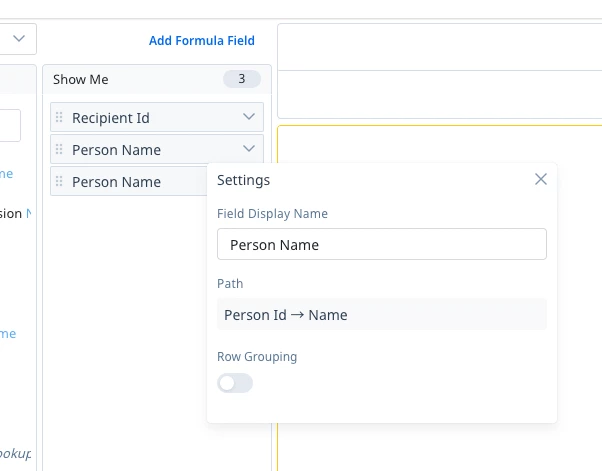The width and height of the screenshot is (602, 471).
Task: Select the Recipient Id field row
Action: point(157,117)
